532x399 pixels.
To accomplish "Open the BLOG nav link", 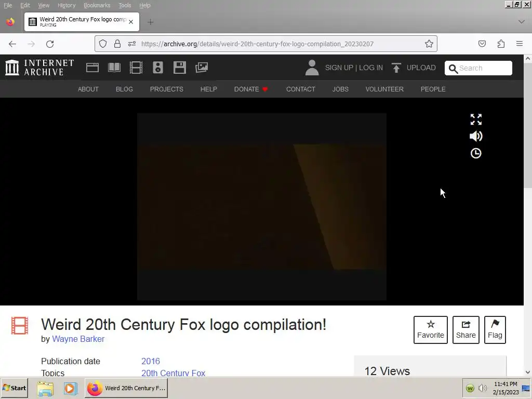I will point(124,89).
